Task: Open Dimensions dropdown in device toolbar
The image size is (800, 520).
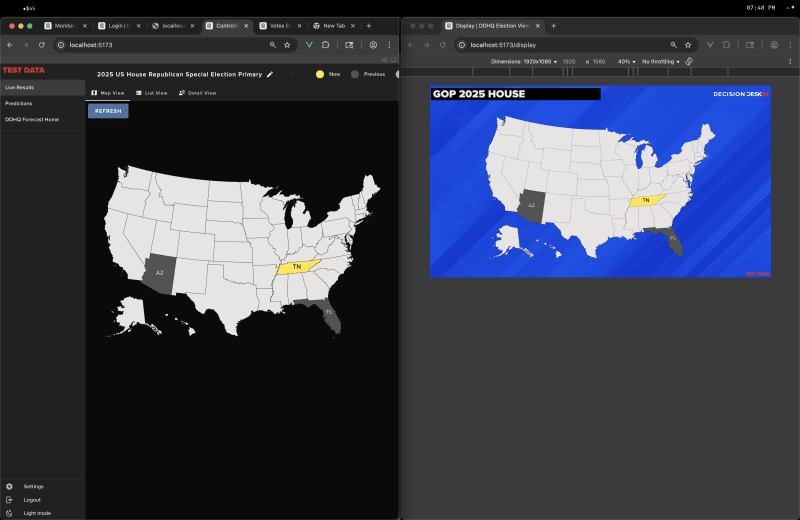Action: (524, 62)
